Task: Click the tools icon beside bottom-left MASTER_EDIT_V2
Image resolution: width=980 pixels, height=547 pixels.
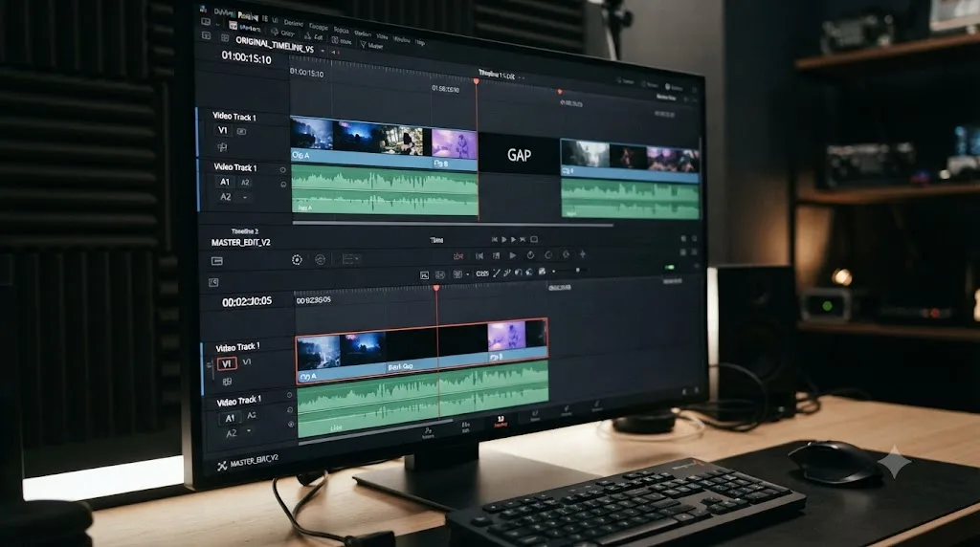Action: (x=222, y=466)
